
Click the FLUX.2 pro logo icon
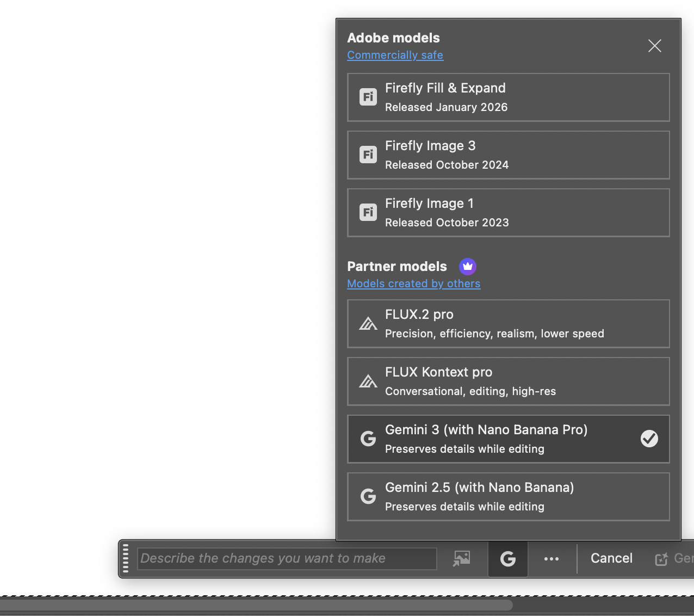(368, 324)
